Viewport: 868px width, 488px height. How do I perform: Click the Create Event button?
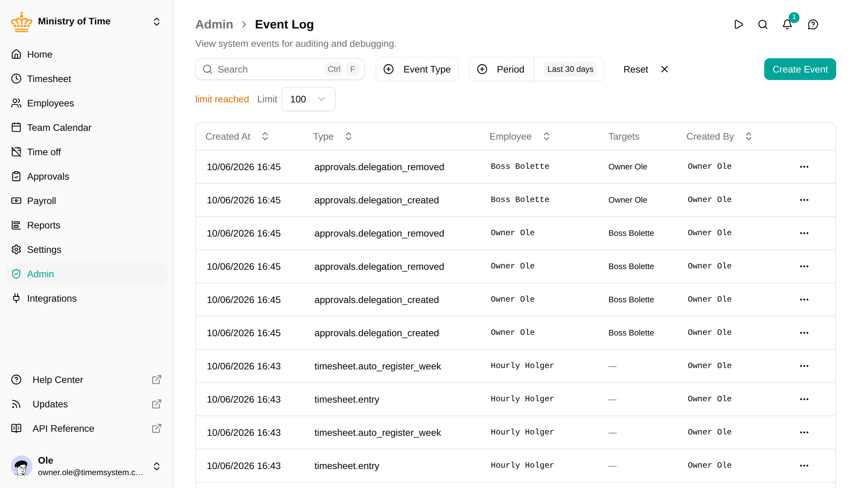pyautogui.click(x=800, y=69)
